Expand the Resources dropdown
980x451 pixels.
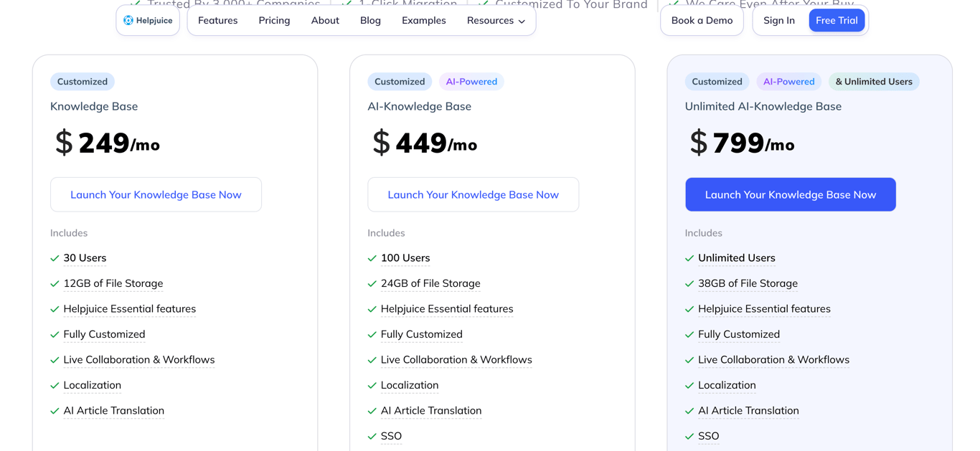click(x=496, y=21)
